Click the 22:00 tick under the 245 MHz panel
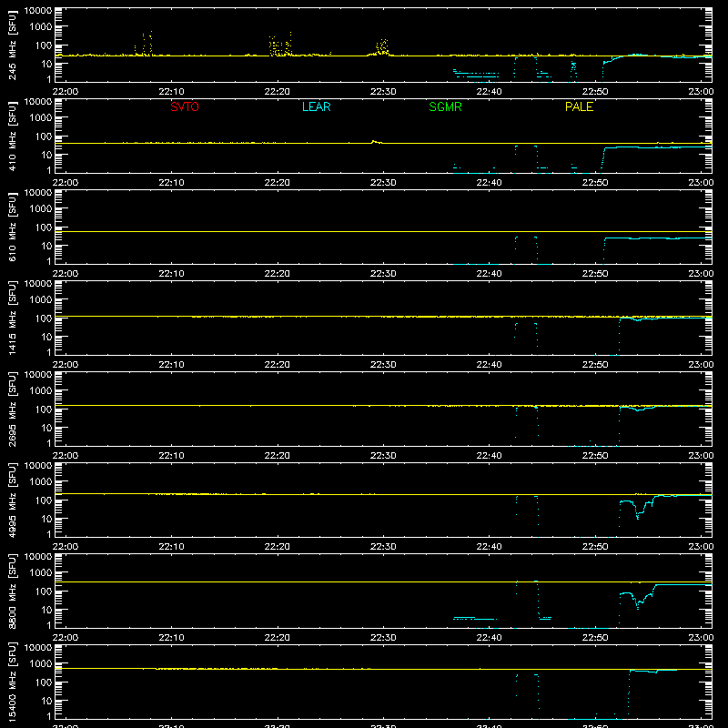The width and height of the screenshot is (728, 728). click(65, 92)
